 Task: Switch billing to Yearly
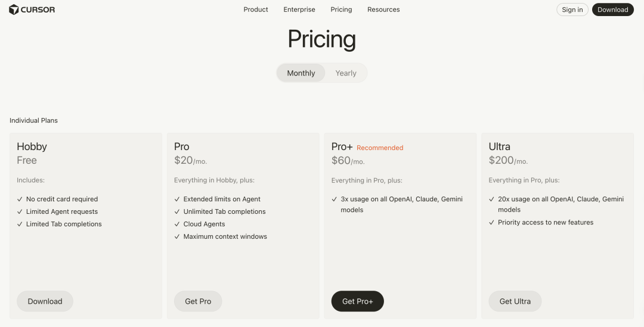point(346,73)
